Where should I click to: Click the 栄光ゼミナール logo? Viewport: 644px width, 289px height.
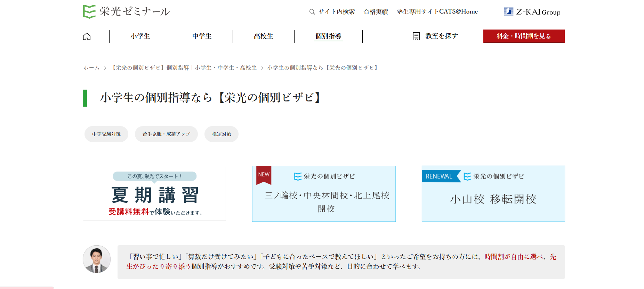(127, 11)
